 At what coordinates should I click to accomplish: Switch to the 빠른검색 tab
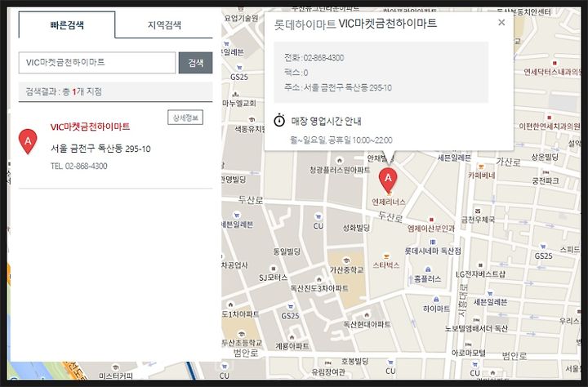coord(67,25)
